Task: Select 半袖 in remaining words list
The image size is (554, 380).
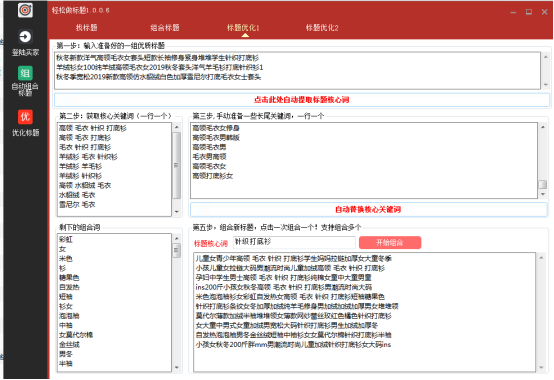Action: 66,363
